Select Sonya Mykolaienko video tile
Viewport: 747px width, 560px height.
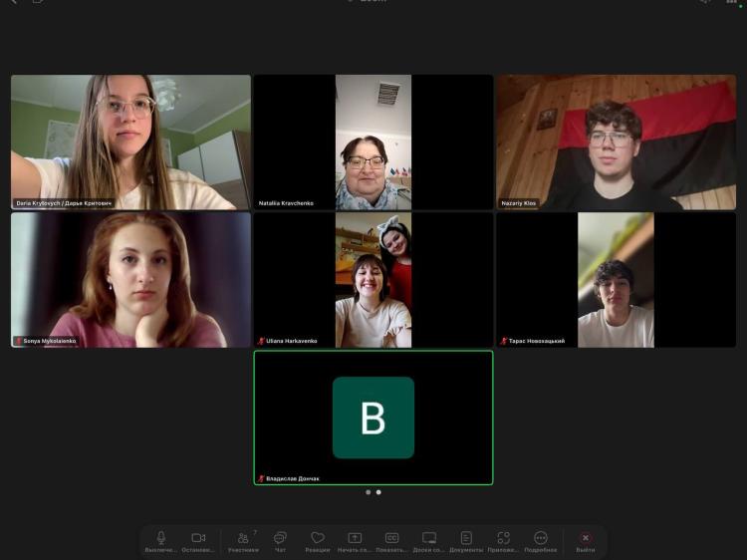click(130, 280)
